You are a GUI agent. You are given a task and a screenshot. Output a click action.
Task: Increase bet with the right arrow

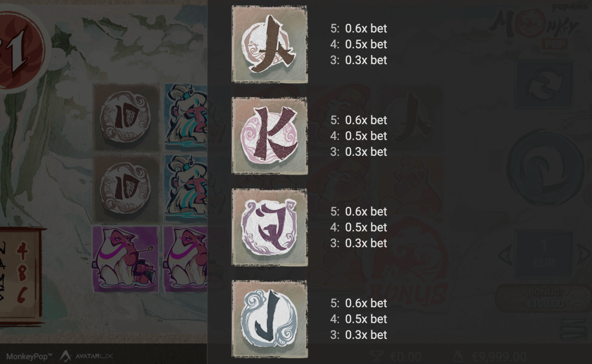point(583,254)
